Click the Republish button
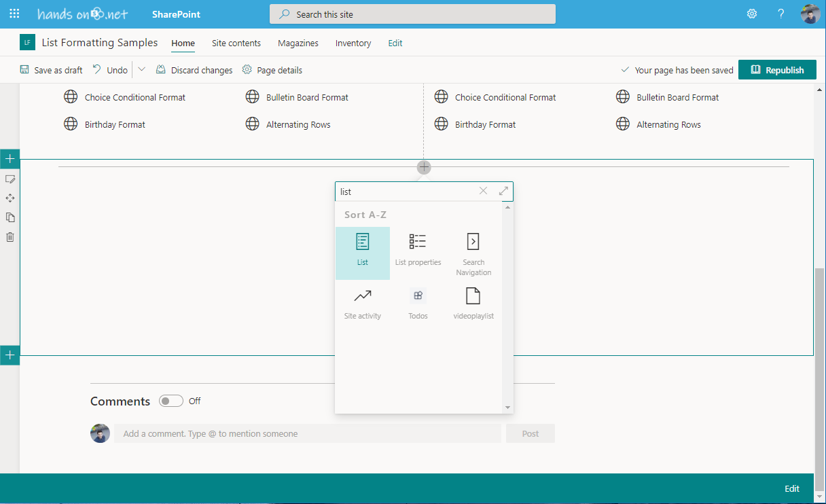The width and height of the screenshot is (826, 504). [777, 69]
